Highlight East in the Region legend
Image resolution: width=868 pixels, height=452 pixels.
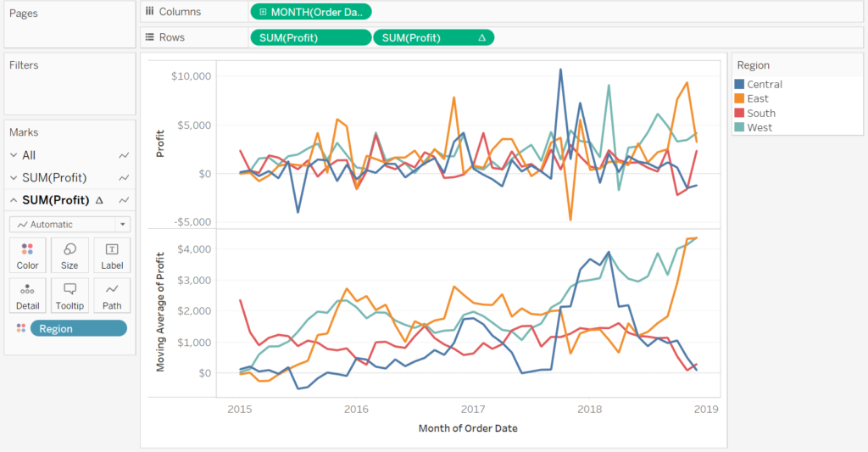click(758, 98)
